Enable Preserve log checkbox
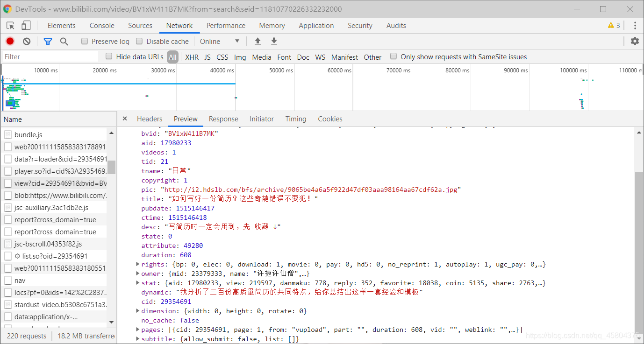 [x=85, y=41]
